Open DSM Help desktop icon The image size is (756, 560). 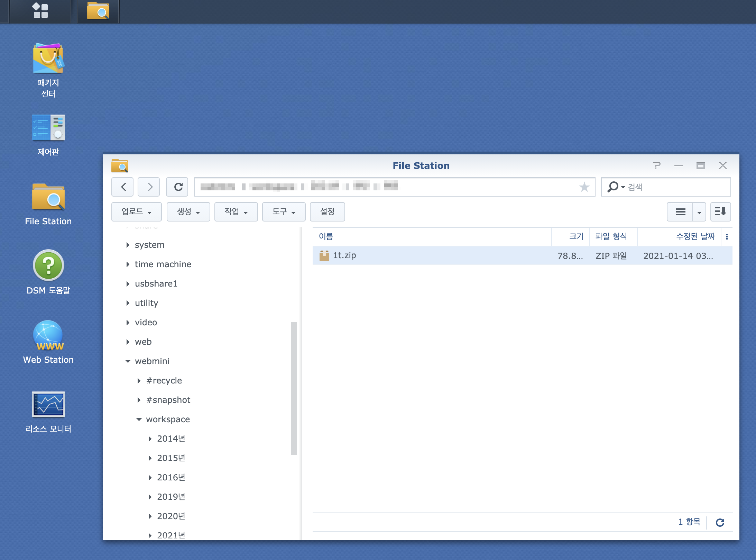pyautogui.click(x=48, y=265)
